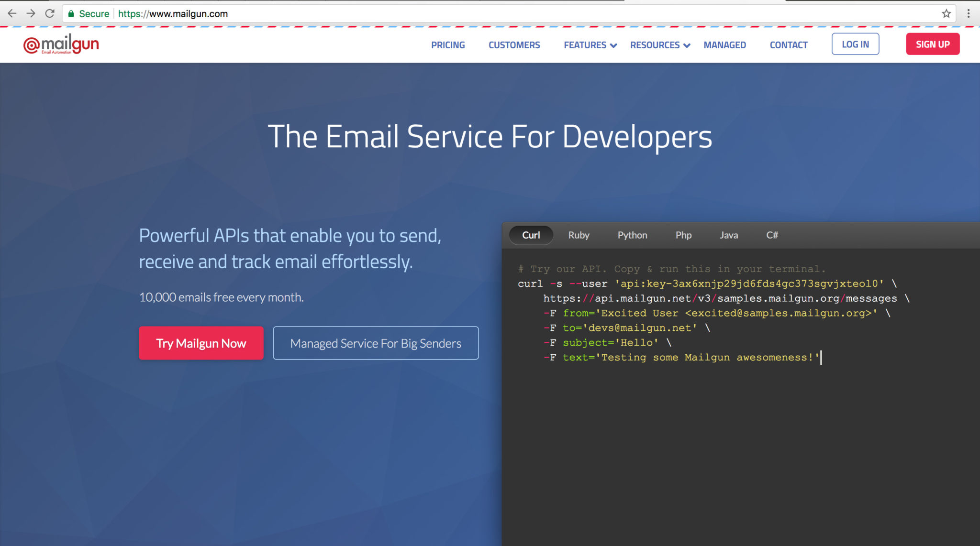Switch to the Java code tab
Image resolution: width=980 pixels, height=546 pixels.
(729, 235)
